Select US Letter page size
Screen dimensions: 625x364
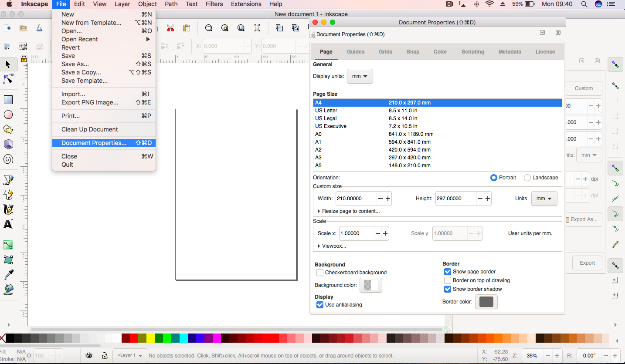click(437, 111)
